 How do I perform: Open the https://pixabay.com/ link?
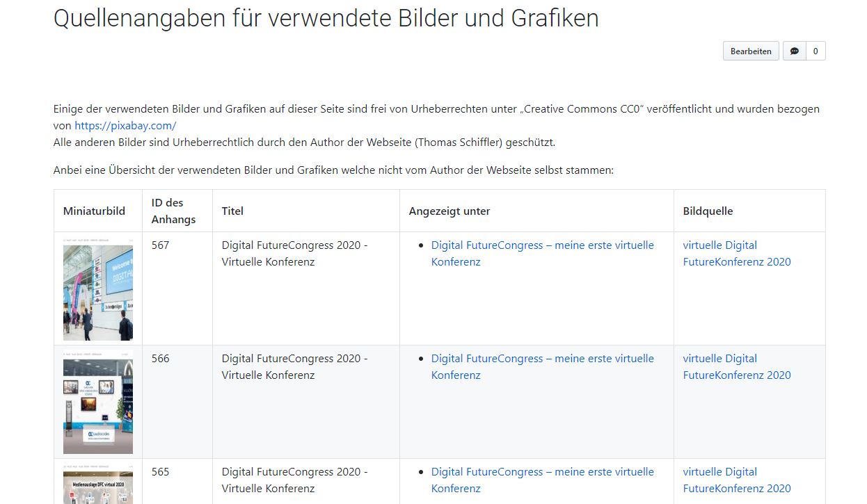[125, 126]
